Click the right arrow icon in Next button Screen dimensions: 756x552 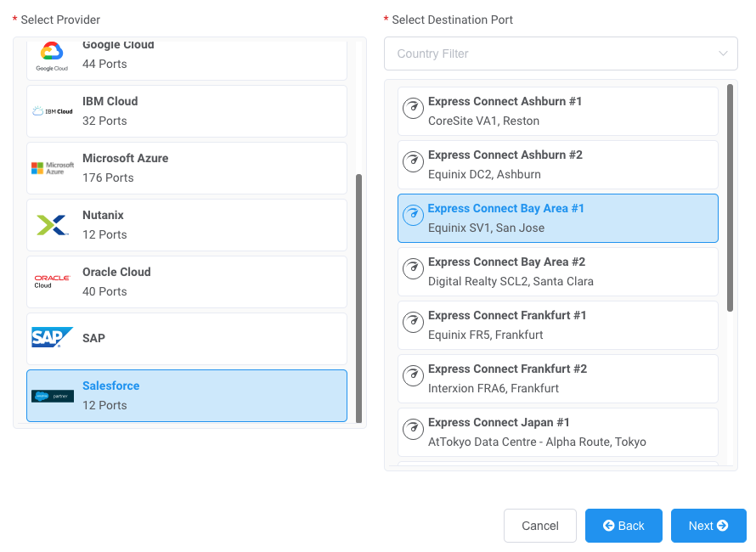(x=722, y=526)
